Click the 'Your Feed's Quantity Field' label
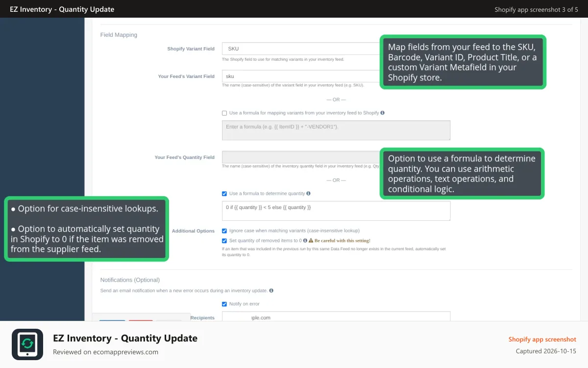 point(184,157)
